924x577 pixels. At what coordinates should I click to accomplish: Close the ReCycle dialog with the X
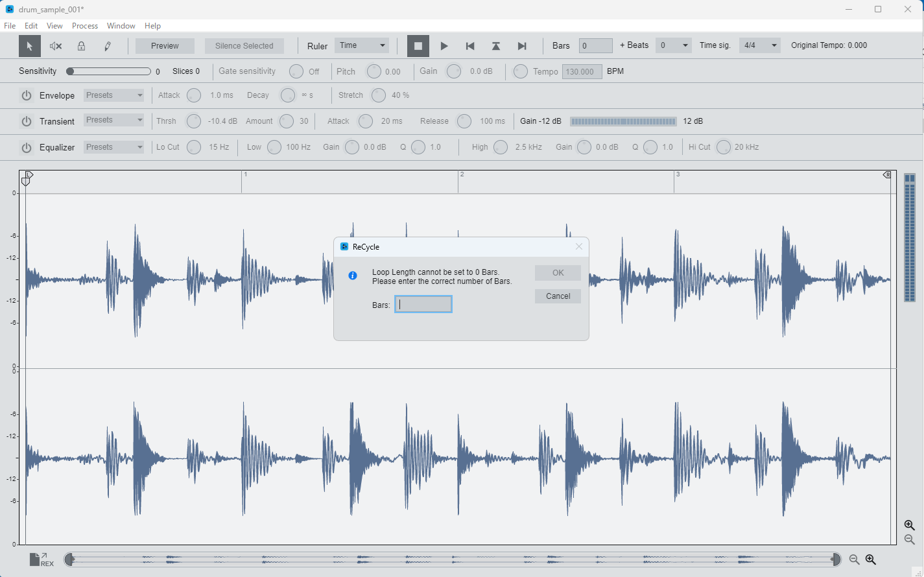[579, 246]
